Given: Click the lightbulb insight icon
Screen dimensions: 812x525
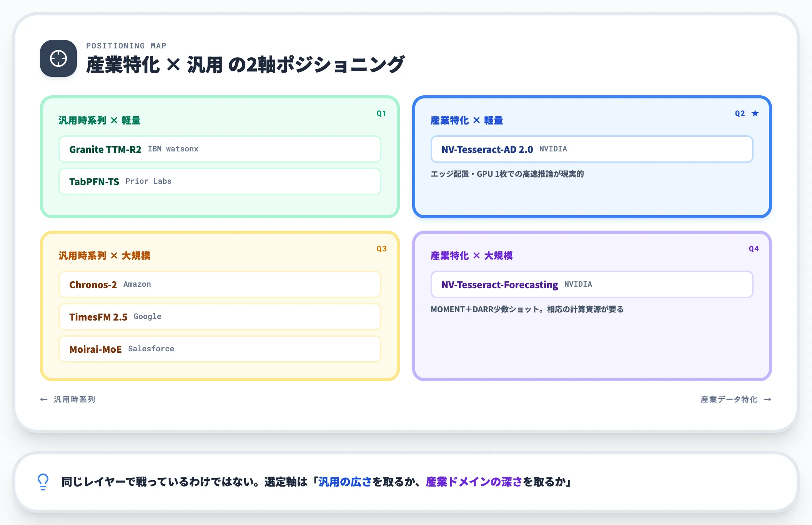Looking at the screenshot, I should (x=43, y=482).
